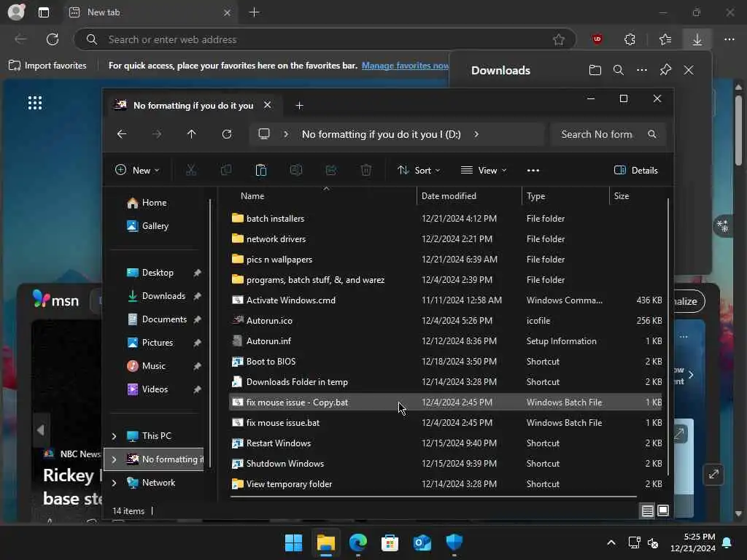Image resolution: width=747 pixels, height=560 pixels.
Task: Go back in File Explorer
Action: [x=122, y=134]
